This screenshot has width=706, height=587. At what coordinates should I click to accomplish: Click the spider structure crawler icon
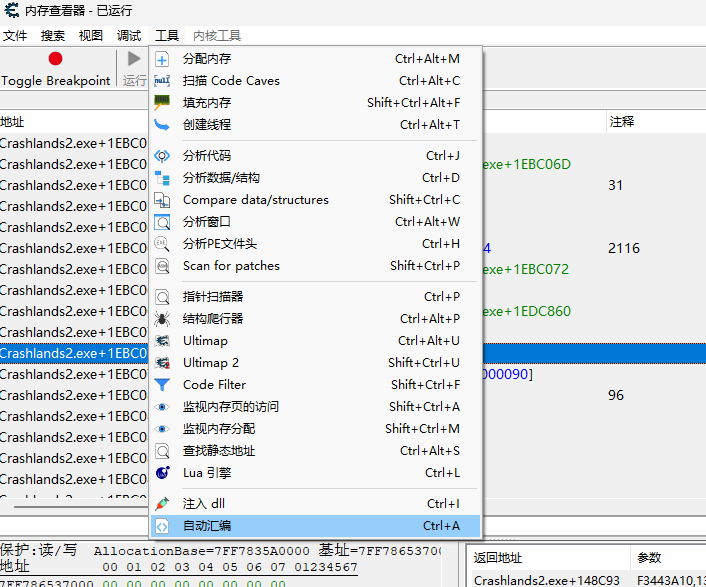(162, 319)
